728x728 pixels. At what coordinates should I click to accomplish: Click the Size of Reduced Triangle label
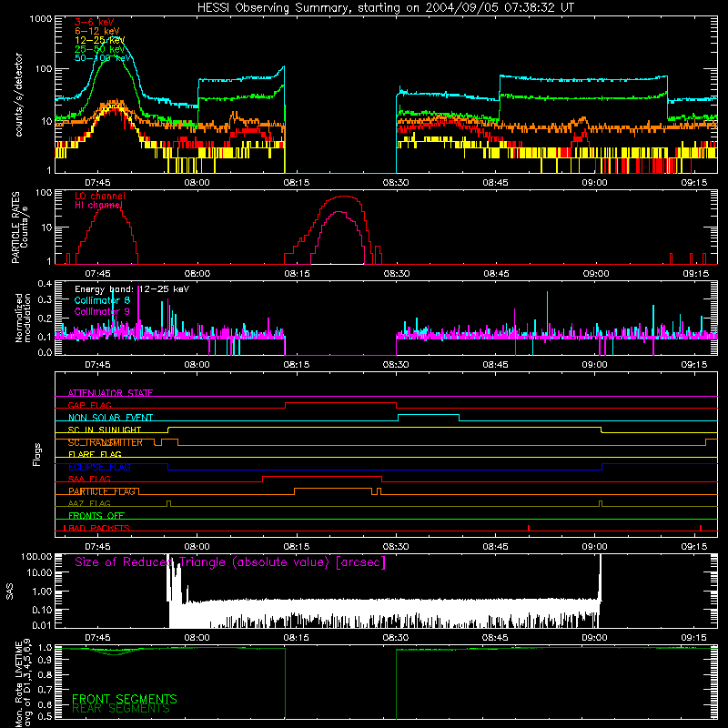(x=230, y=562)
